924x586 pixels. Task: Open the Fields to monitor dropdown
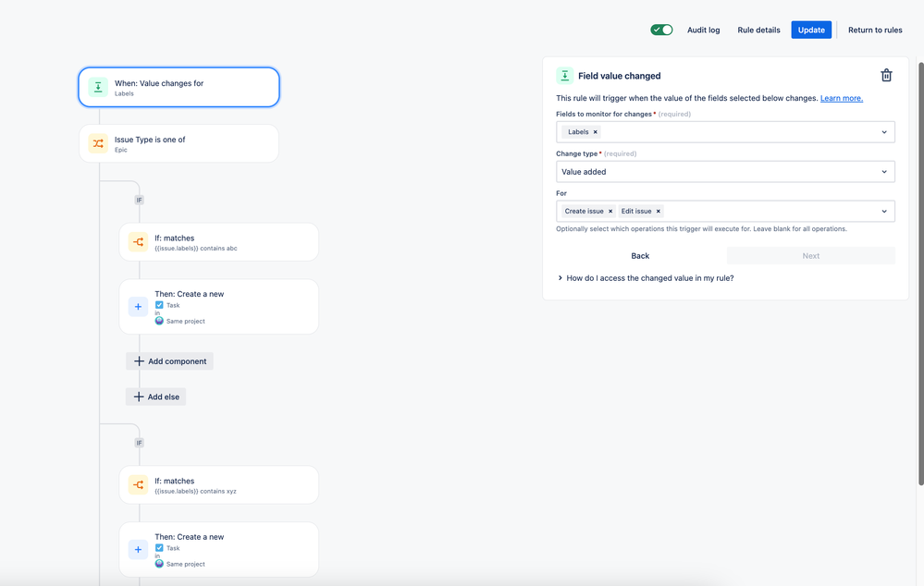click(x=883, y=132)
